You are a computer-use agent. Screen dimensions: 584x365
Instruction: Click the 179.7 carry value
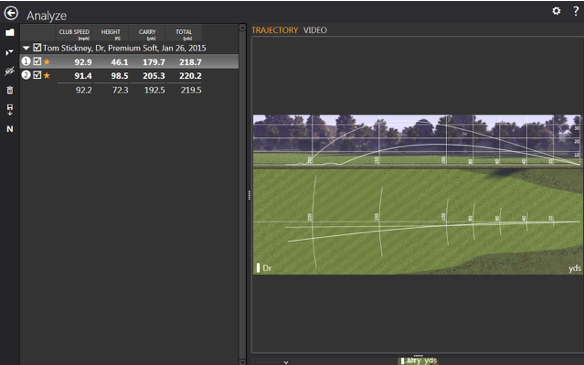pyautogui.click(x=153, y=62)
